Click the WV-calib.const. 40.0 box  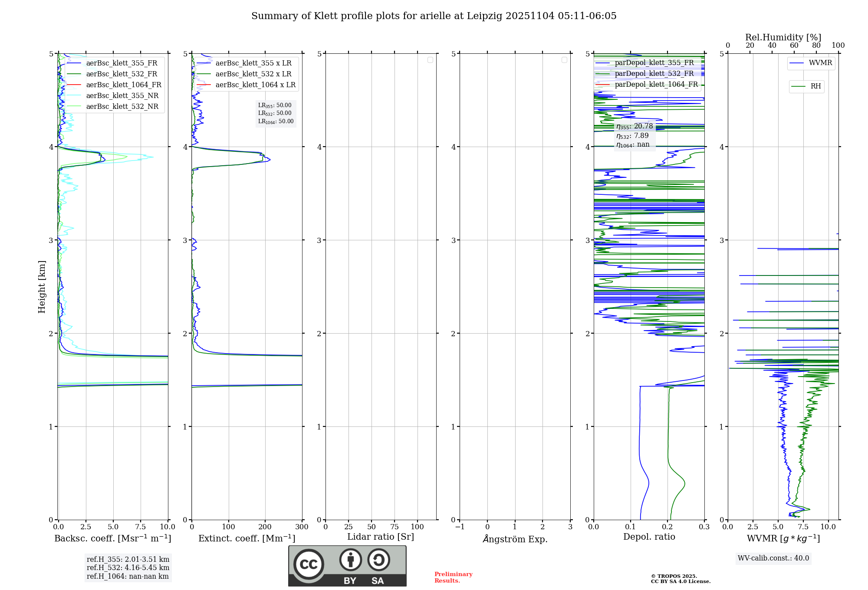(x=773, y=558)
